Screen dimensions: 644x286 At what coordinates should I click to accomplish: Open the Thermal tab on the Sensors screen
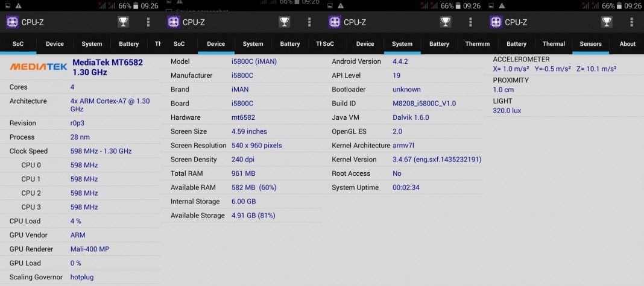[554, 44]
